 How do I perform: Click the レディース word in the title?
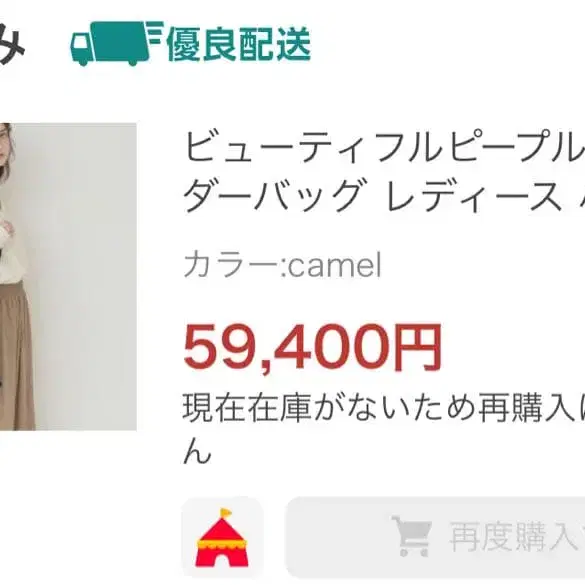pyautogui.click(x=474, y=195)
